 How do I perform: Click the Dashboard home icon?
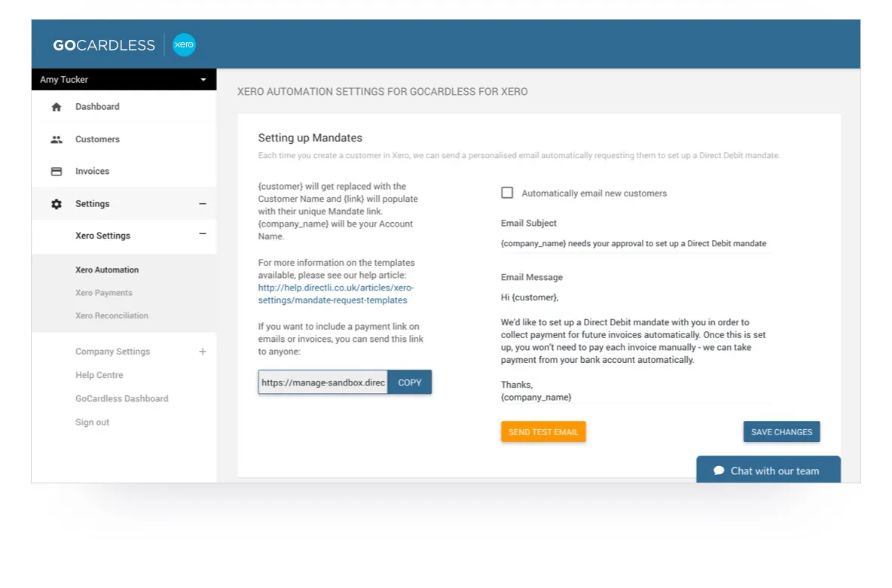pyautogui.click(x=57, y=107)
